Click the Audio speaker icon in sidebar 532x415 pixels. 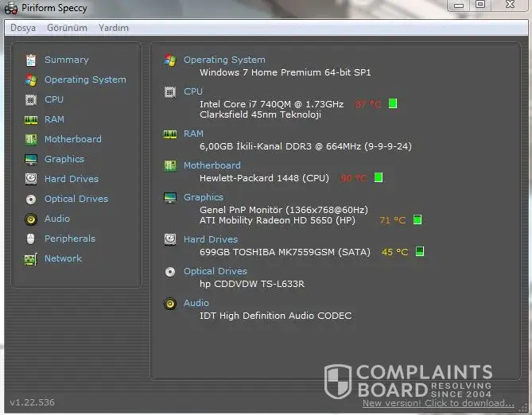point(31,219)
